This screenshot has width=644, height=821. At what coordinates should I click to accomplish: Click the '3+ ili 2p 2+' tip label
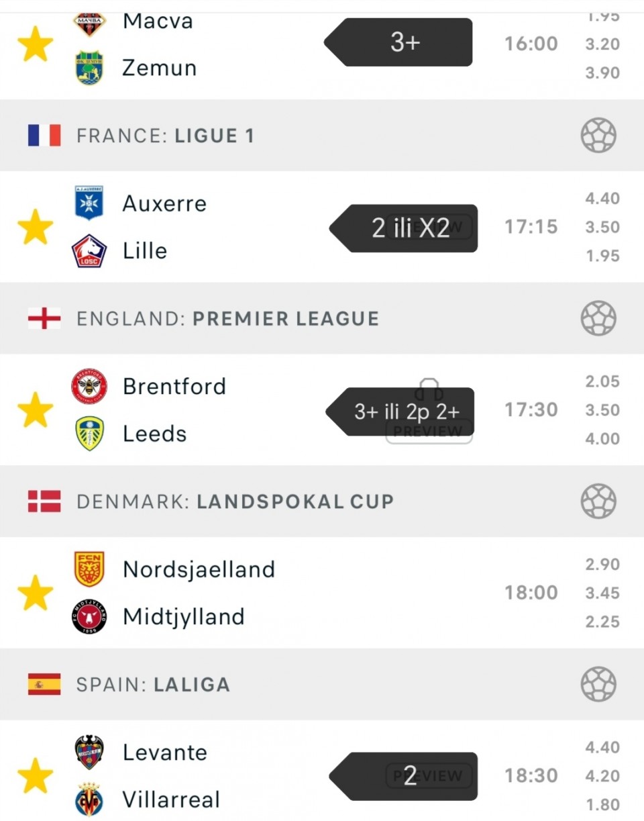click(407, 411)
